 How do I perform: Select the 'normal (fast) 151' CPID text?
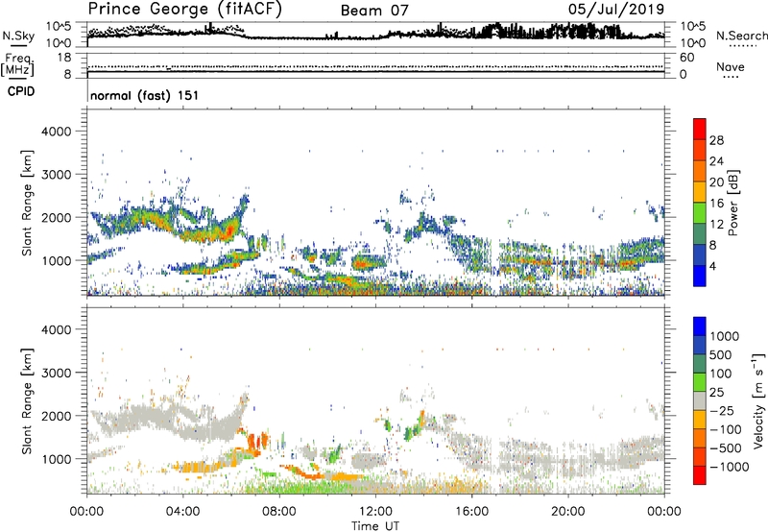[x=144, y=95]
